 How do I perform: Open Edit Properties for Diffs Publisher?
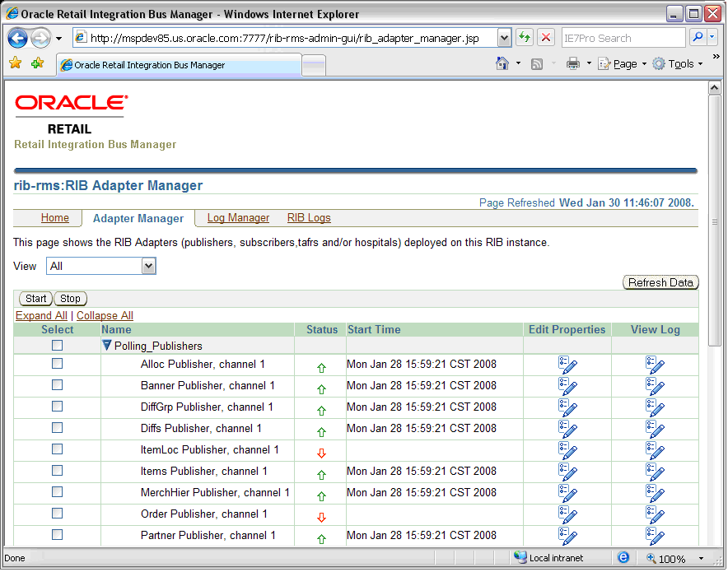point(567,429)
